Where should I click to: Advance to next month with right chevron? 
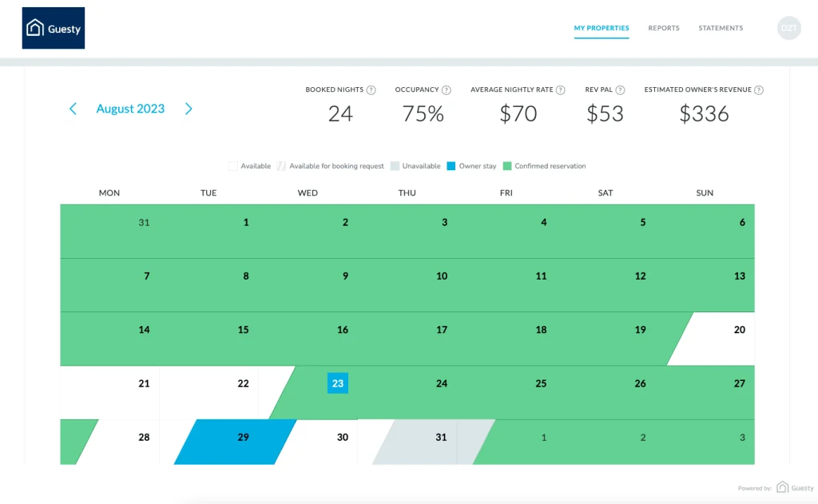(x=189, y=109)
